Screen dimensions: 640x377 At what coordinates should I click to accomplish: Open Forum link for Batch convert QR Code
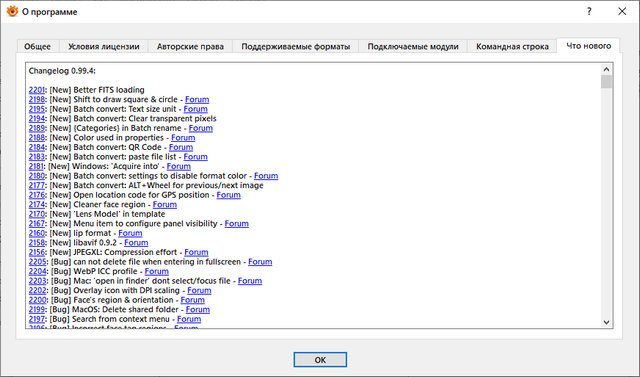[x=181, y=147]
